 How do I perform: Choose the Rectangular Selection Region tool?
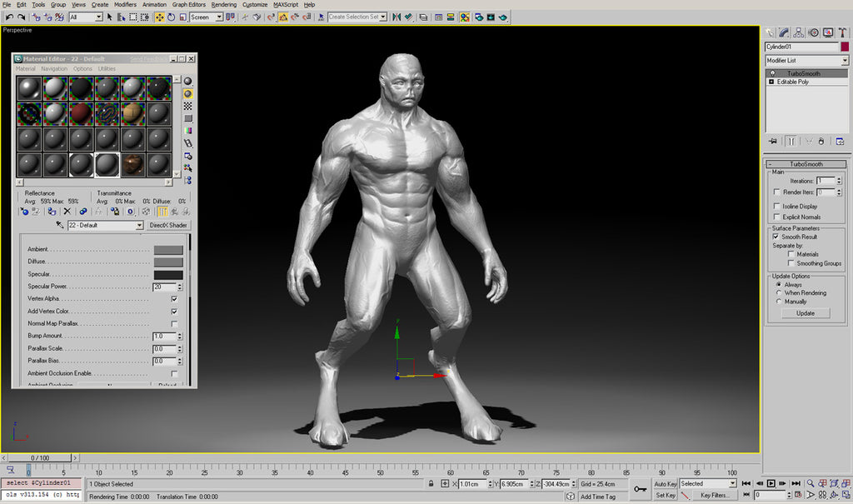pyautogui.click(x=134, y=17)
